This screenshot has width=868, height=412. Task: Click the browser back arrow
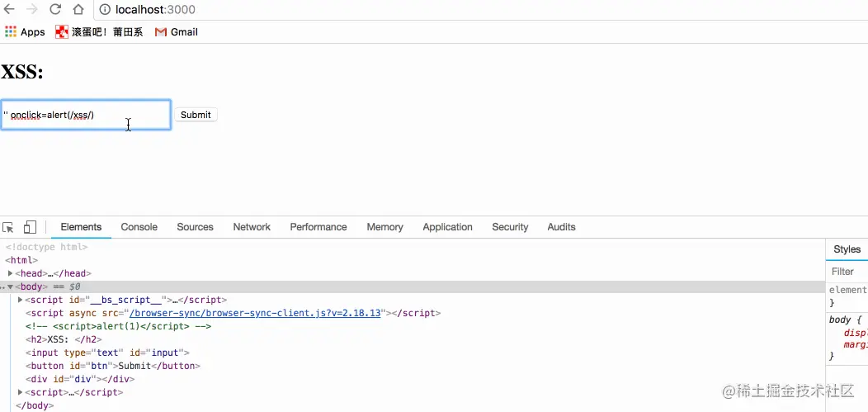tap(9, 9)
